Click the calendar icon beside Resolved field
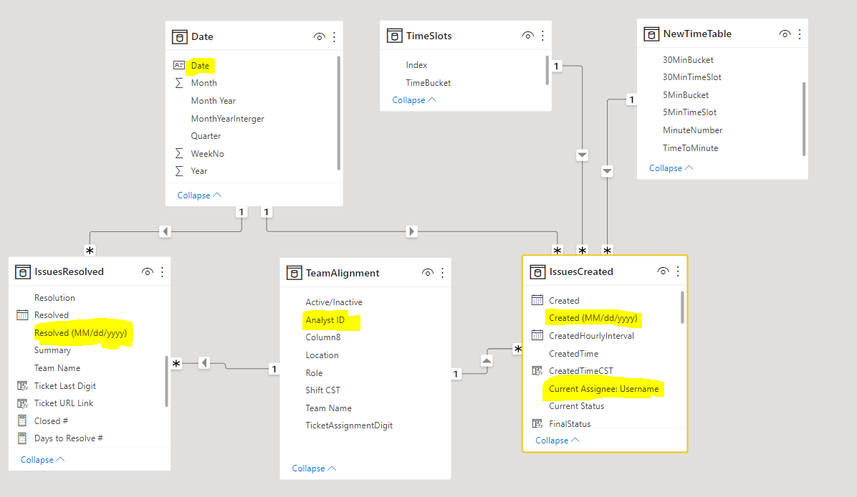Viewport: 857px width, 497px height. (x=22, y=315)
